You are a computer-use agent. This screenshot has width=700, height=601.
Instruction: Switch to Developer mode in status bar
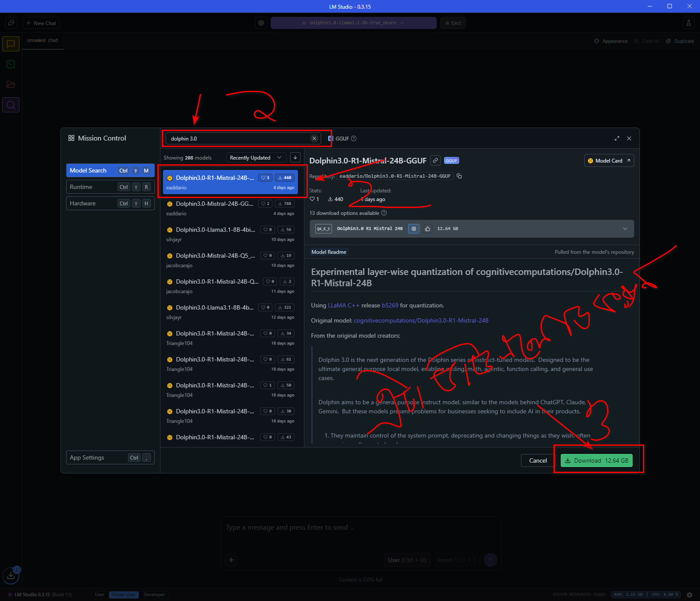(154, 595)
